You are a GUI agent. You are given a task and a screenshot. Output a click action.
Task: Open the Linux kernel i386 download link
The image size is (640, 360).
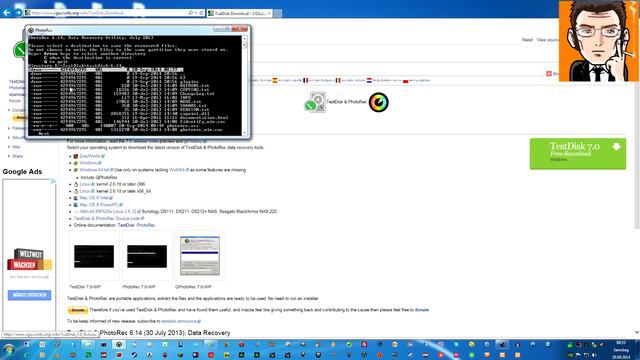pos(86,184)
